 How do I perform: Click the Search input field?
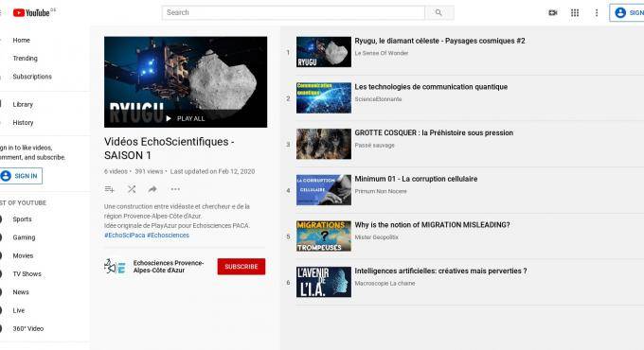tap(294, 12)
